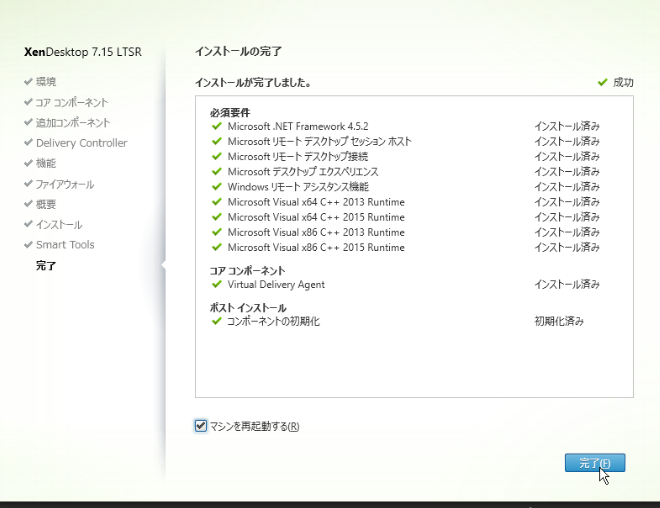Click checkmark for Microsoft リモート デスクトップ接続
This screenshot has width=660, height=508.
pos(217,156)
